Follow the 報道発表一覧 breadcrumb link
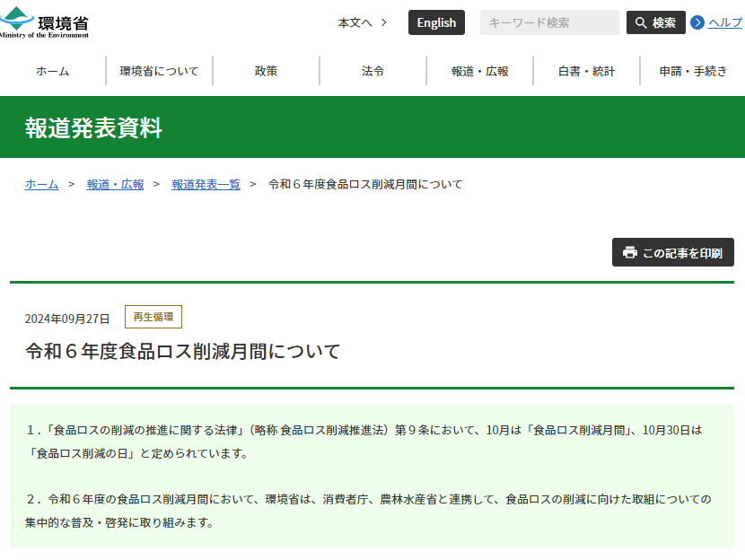The height and width of the screenshot is (560, 745). tap(206, 183)
